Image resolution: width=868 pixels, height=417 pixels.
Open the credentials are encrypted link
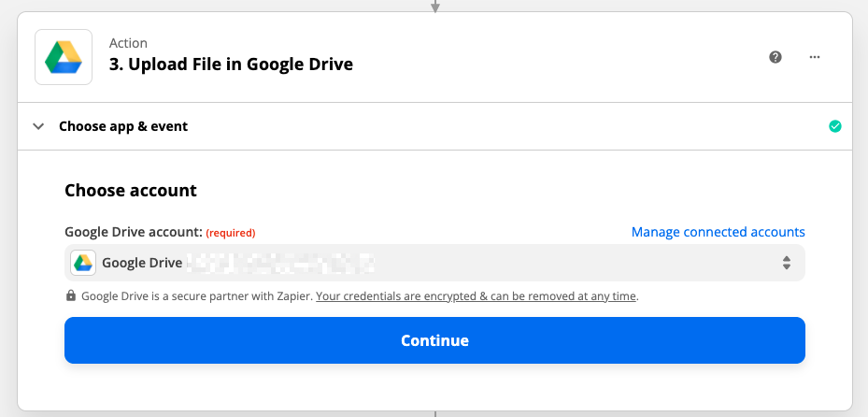[476, 296]
